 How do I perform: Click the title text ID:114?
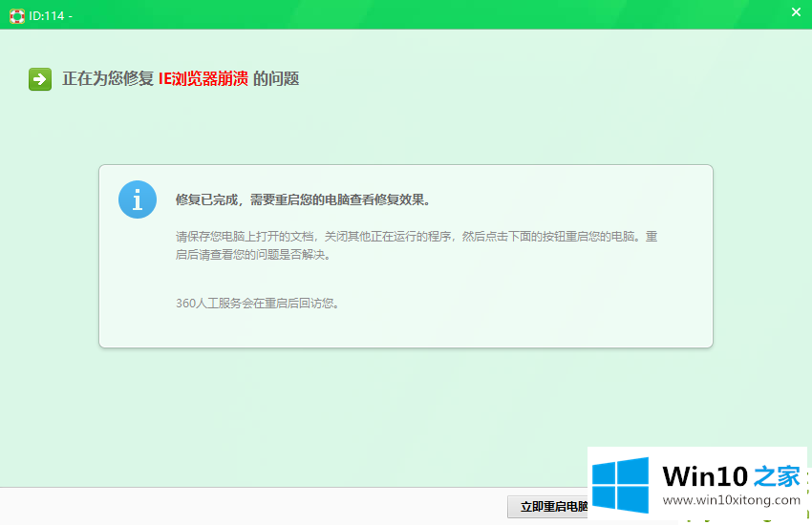tap(47, 16)
